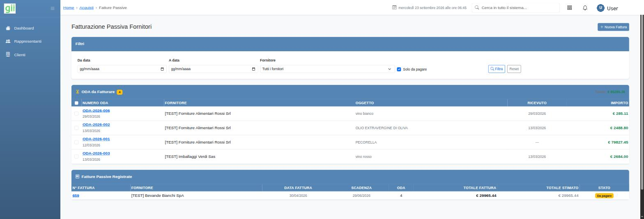Open order ODA-2026-003 link
The width and height of the screenshot is (644, 219).
click(x=96, y=153)
